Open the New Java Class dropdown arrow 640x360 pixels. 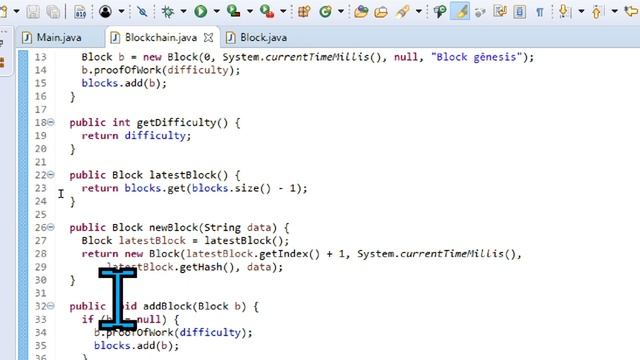341,11
